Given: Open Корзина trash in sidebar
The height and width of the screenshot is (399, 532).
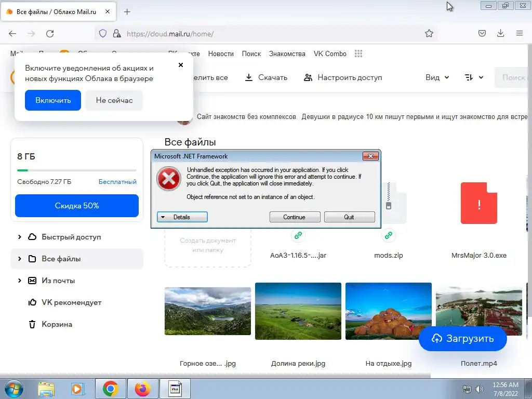Looking at the screenshot, I should (57, 324).
